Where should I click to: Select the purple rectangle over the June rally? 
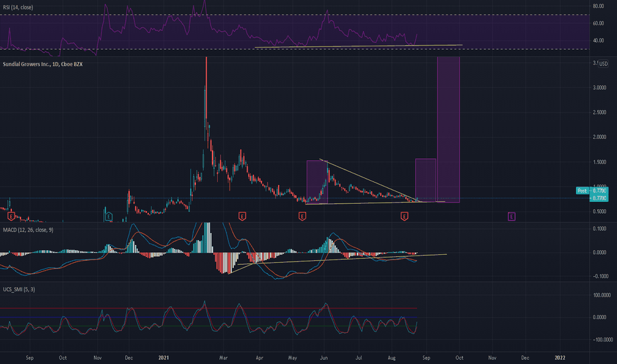(x=317, y=182)
